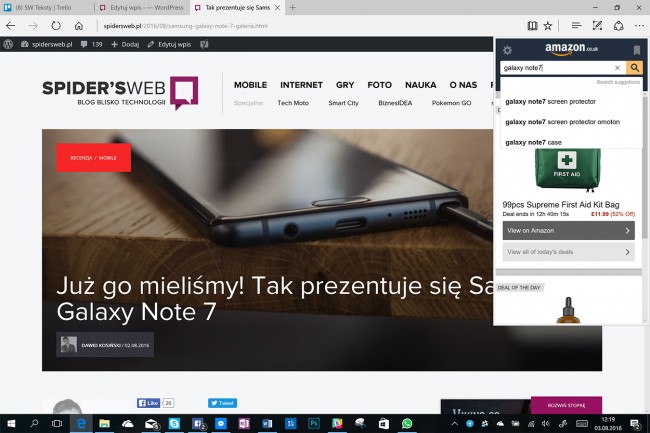Open Amazon extension settings gear
650x433 pixels.
pyautogui.click(x=507, y=50)
